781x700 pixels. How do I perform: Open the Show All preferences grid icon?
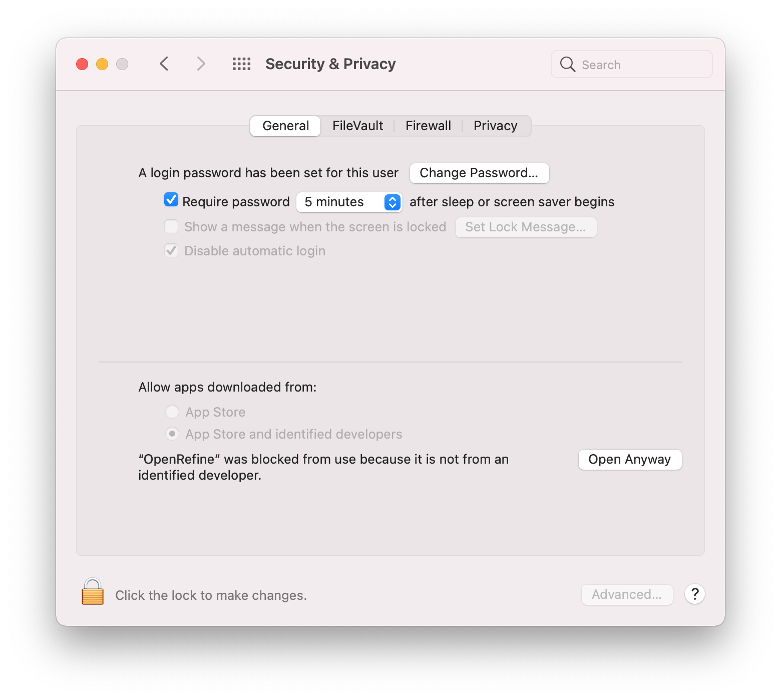coord(241,64)
